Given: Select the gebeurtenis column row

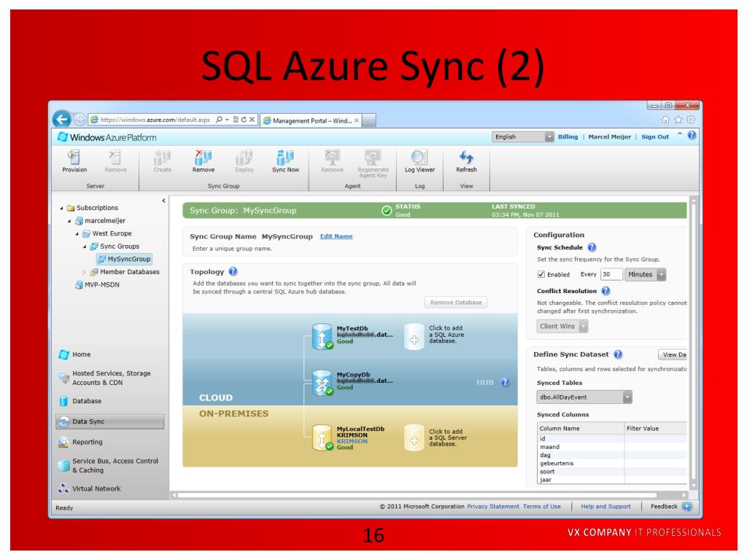Looking at the screenshot, I should coord(613,463).
